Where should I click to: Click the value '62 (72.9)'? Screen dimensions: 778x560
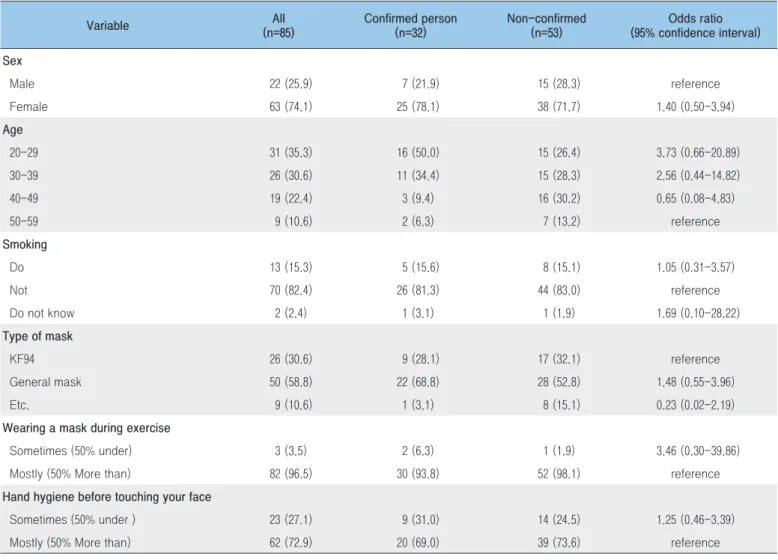point(291,543)
